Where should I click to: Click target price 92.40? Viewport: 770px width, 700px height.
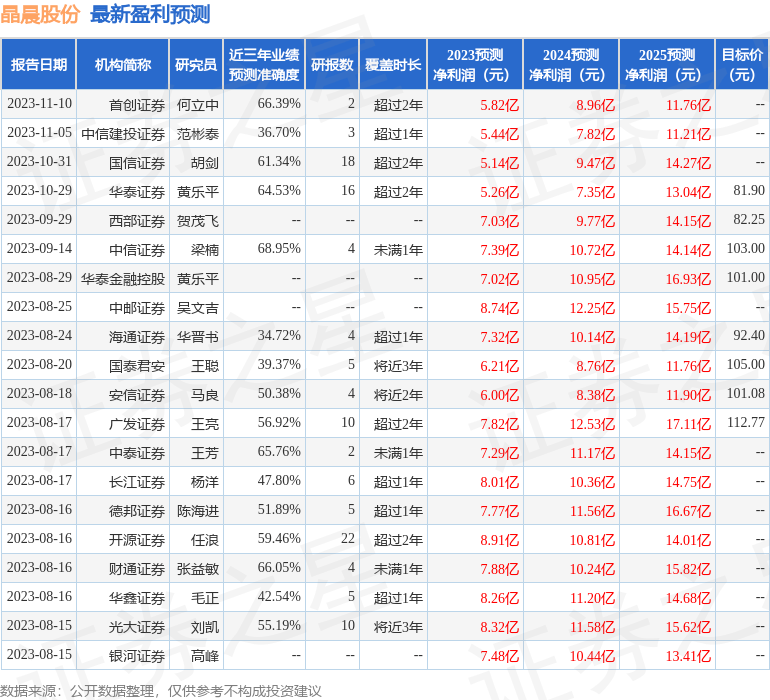(x=749, y=336)
